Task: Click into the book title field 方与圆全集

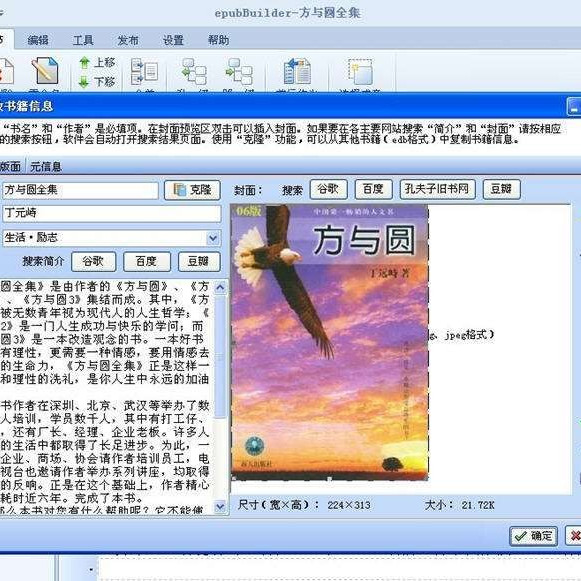Action: point(80,190)
